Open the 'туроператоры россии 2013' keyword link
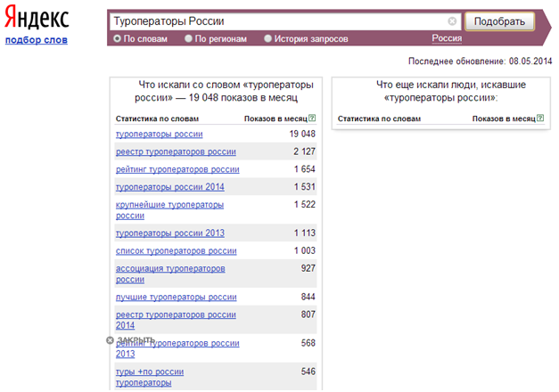 click(x=170, y=233)
